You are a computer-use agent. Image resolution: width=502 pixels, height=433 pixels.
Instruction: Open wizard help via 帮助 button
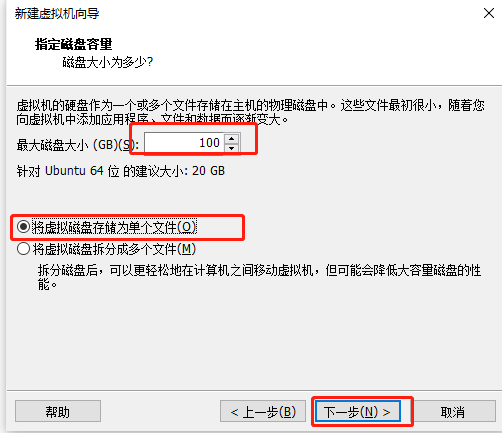58,412
